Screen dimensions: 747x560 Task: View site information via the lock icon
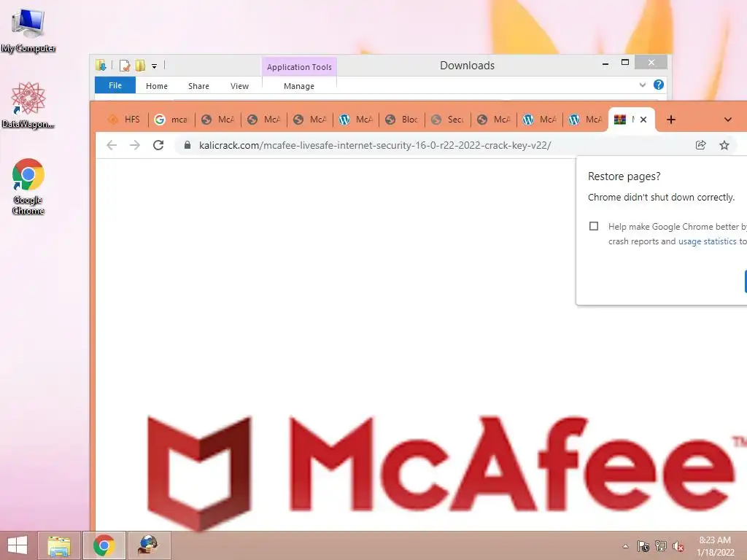click(187, 145)
